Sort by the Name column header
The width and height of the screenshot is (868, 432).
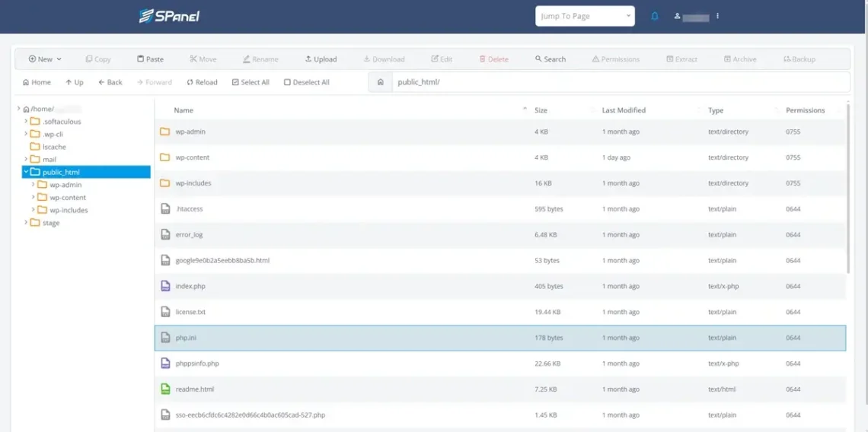tap(183, 110)
